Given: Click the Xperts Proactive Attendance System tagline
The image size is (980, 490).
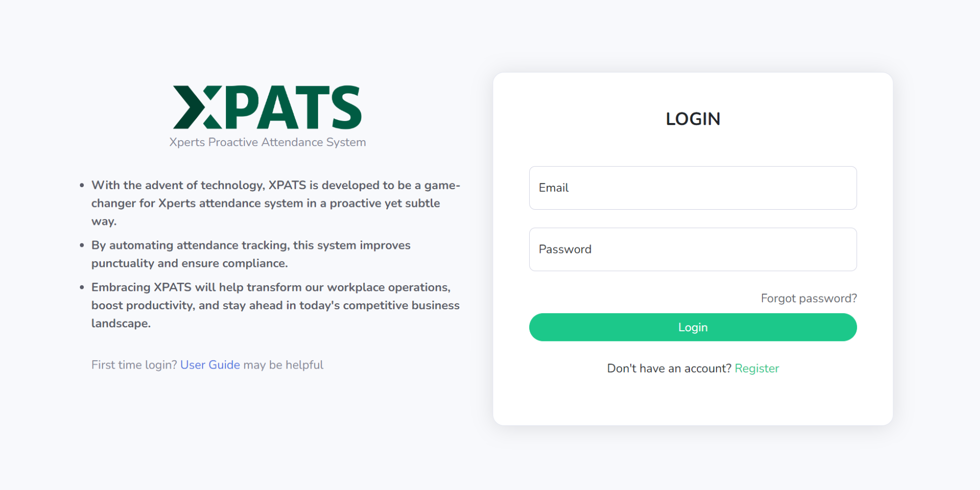Looking at the screenshot, I should click(268, 142).
